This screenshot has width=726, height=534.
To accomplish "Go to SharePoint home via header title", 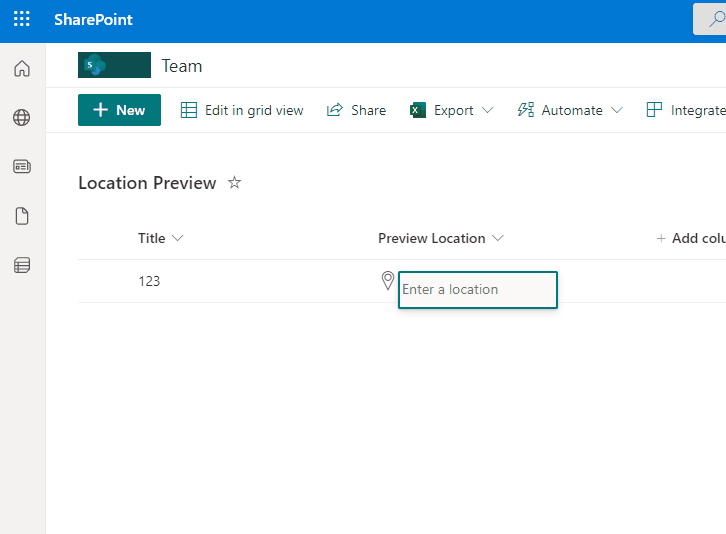I will pyautogui.click(x=93, y=19).
